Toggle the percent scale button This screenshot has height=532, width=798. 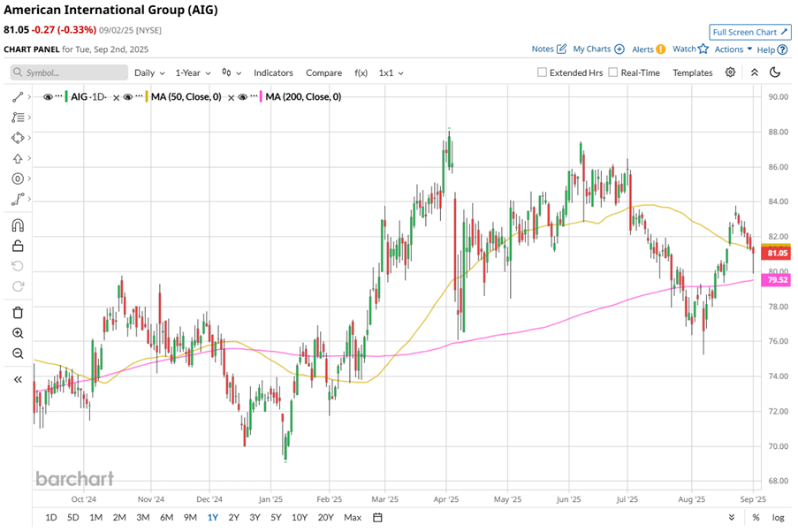tap(756, 517)
